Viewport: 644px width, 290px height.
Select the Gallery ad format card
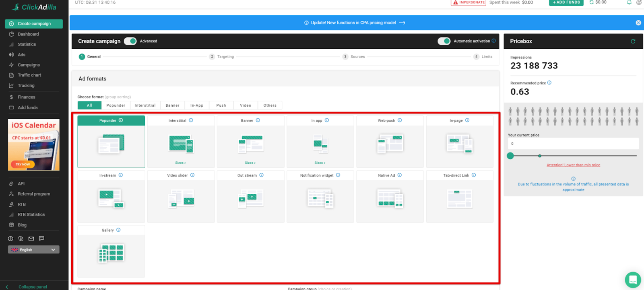[111, 251]
